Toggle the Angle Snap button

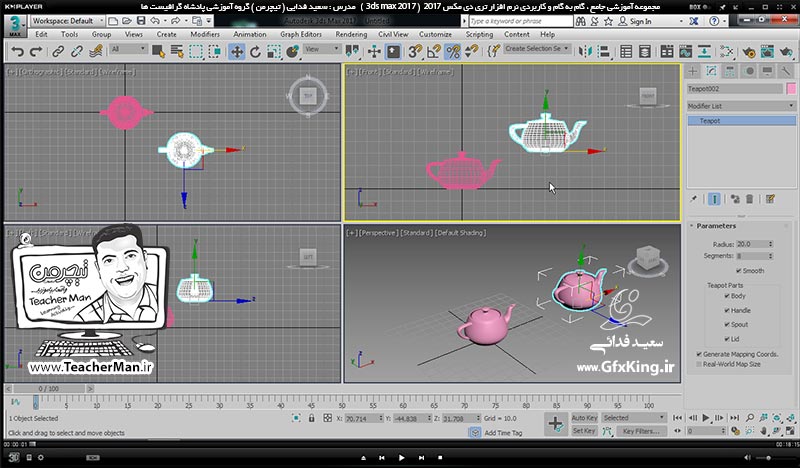[434, 52]
